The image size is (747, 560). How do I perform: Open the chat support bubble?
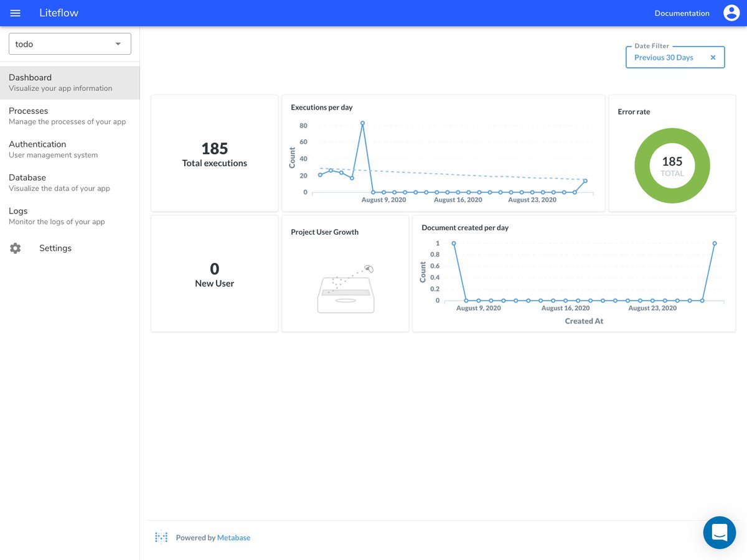720,533
